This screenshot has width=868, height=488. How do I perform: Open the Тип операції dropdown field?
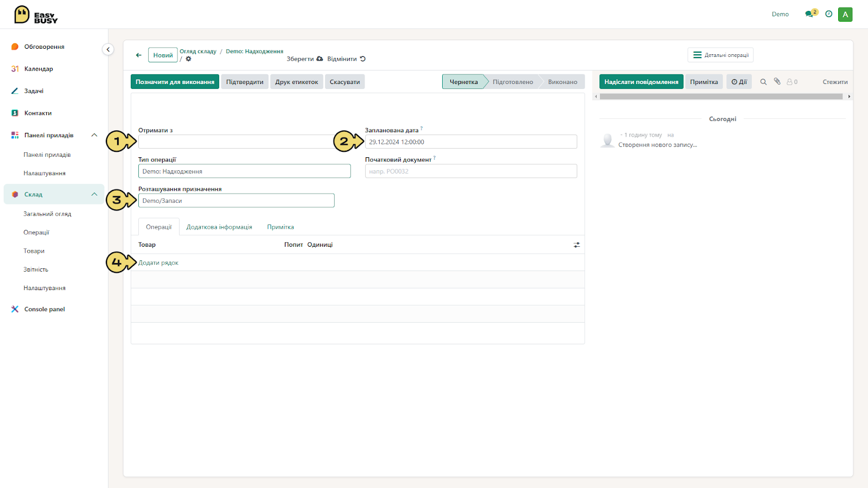(245, 171)
